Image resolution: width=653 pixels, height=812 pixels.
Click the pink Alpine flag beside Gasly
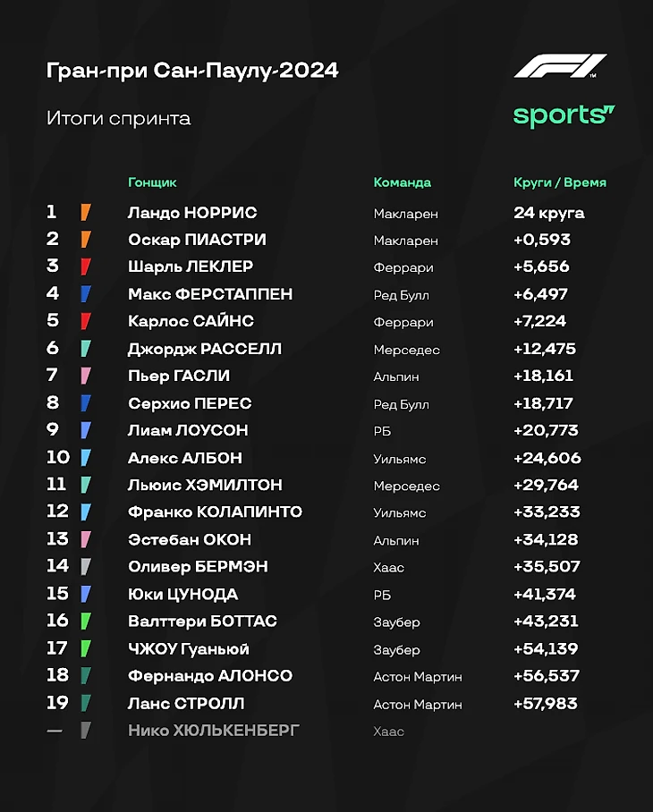click(86, 376)
